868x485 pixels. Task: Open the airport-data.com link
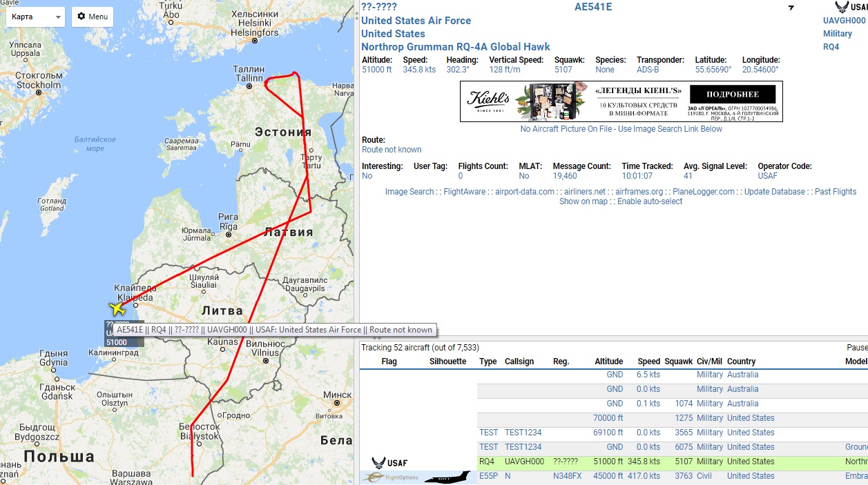[525, 192]
